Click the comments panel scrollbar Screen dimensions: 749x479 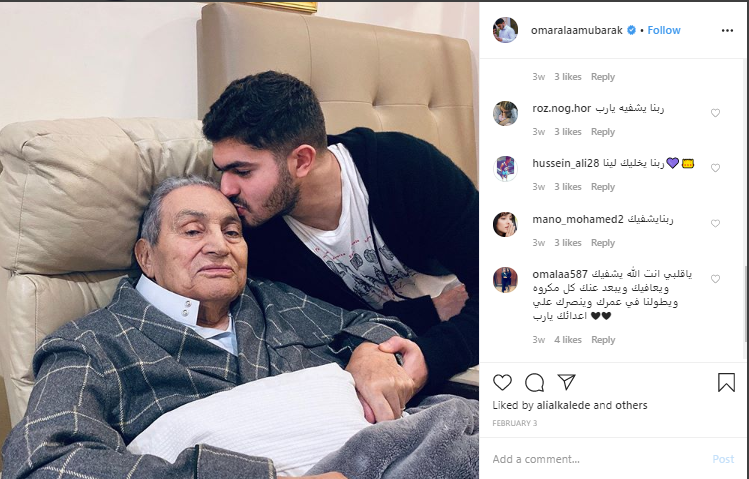coord(746,303)
